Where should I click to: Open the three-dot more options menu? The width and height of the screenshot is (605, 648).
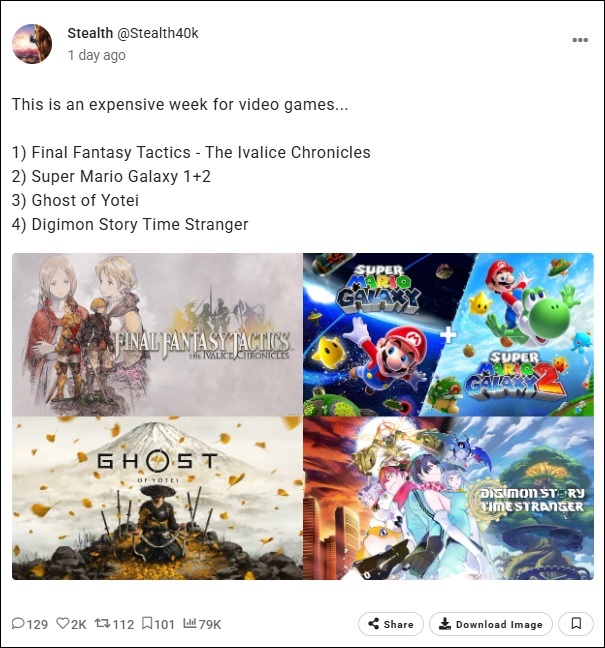tap(580, 40)
